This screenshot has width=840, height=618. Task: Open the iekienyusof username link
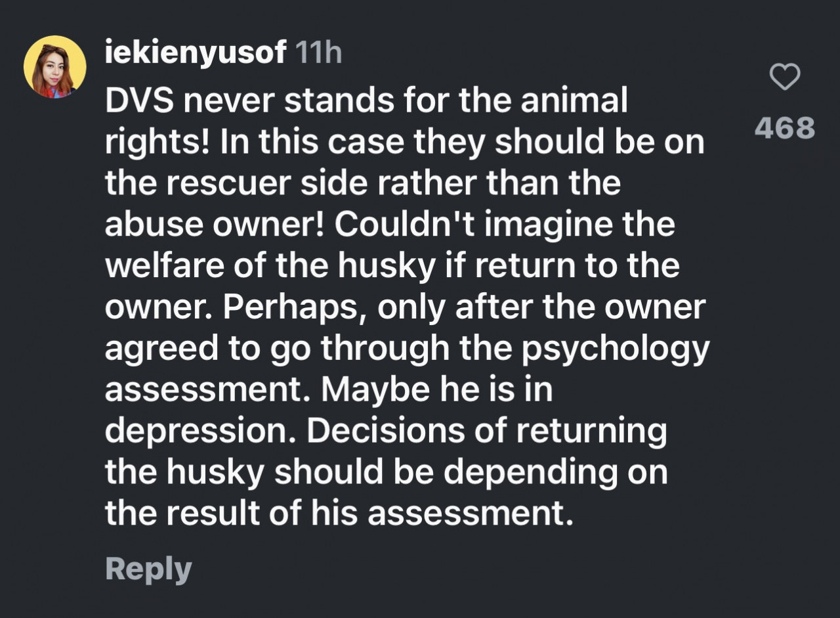tap(196, 53)
